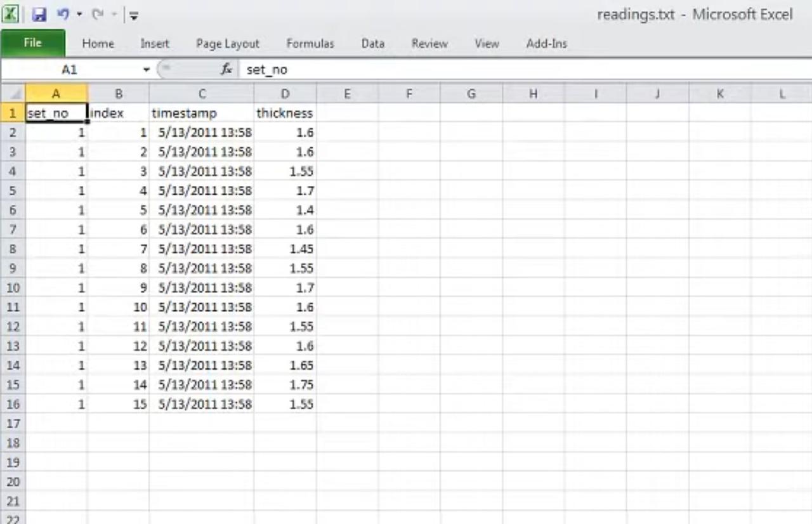
Task: Select column D header
Action: [x=285, y=94]
